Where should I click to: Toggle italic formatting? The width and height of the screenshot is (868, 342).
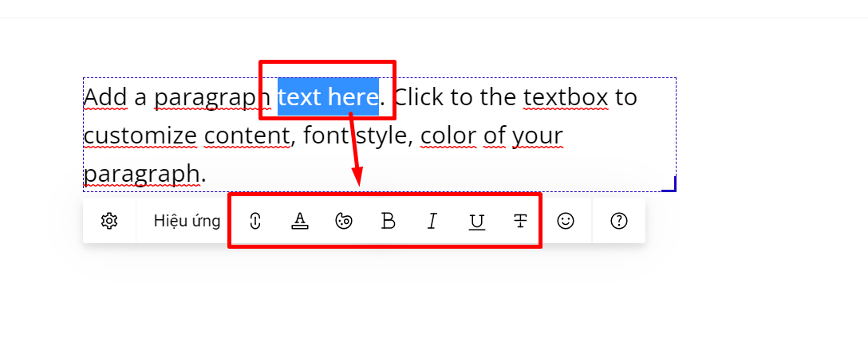click(x=432, y=221)
